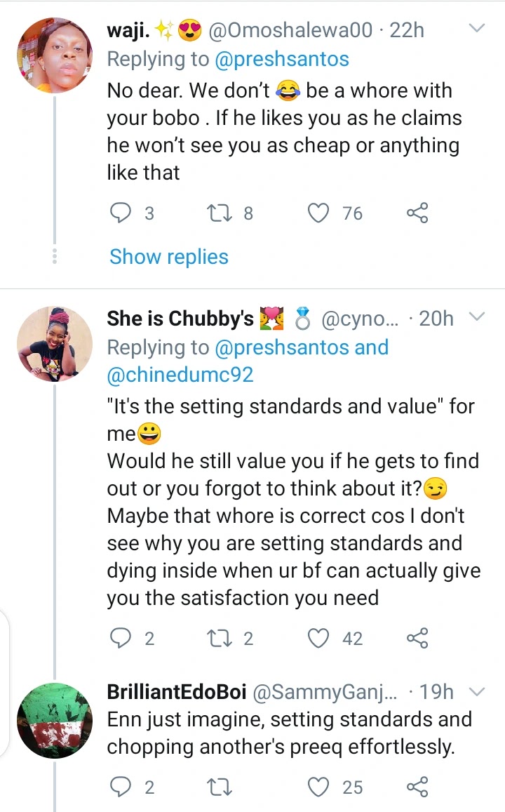This screenshot has width=505, height=812.
Task: Like She is Chubby's tweet
Action: coord(320,638)
